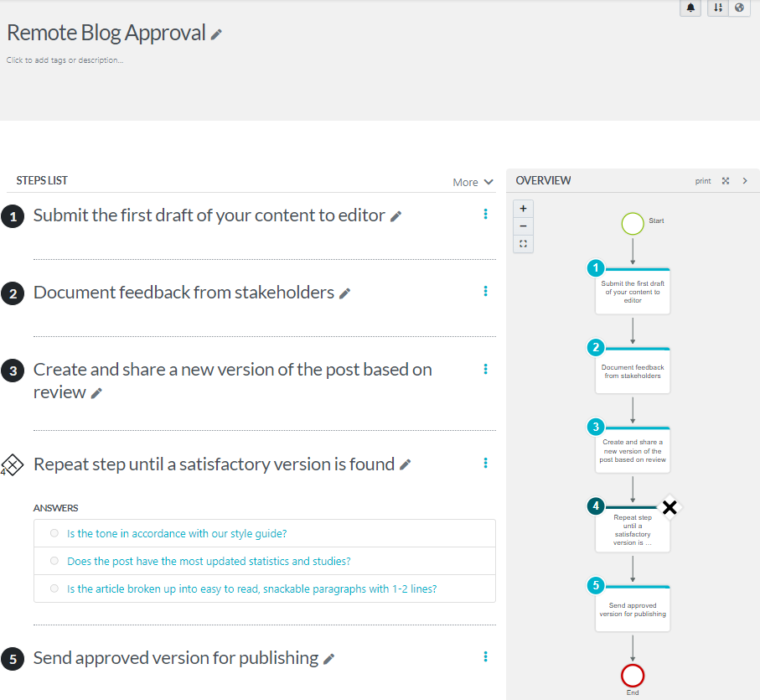Expand the overview panel to fullscreen
The width and height of the screenshot is (760, 700).
726,181
